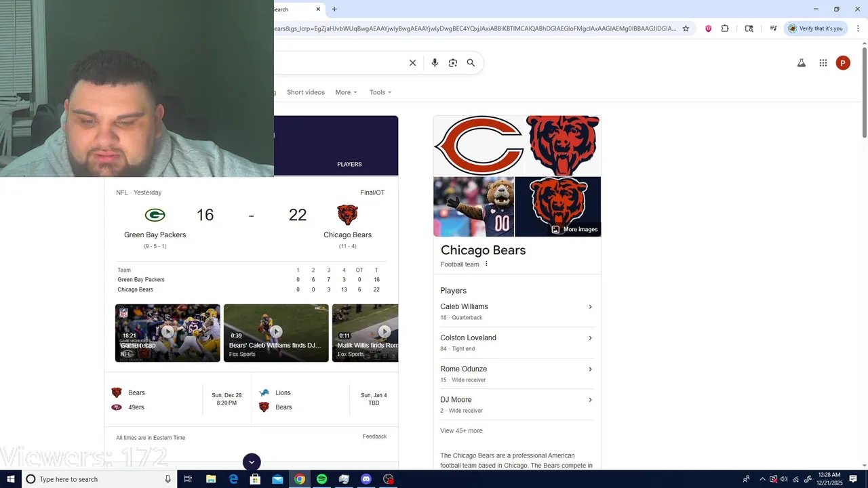
Task: Open the Bears vs 49ers upcoming game
Action: (178, 400)
